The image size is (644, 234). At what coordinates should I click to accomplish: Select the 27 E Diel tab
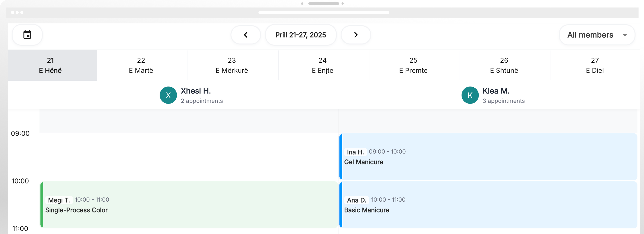click(x=595, y=65)
